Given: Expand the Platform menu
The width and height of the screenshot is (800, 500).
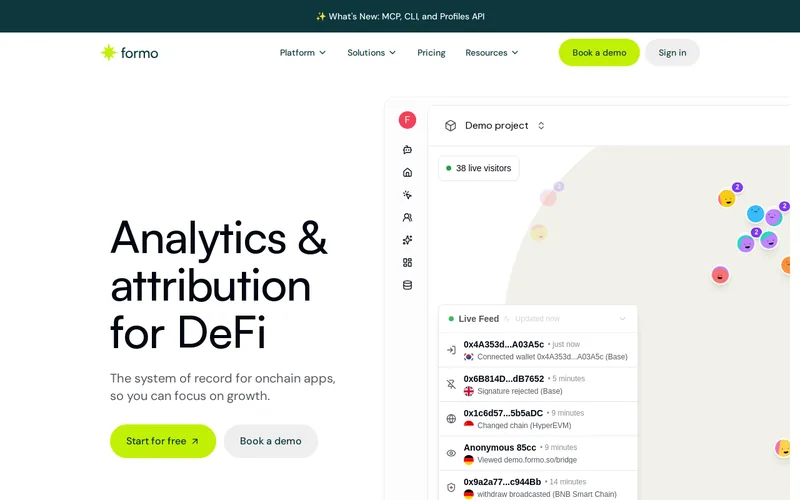Looking at the screenshot, I should tap(303, 53).
